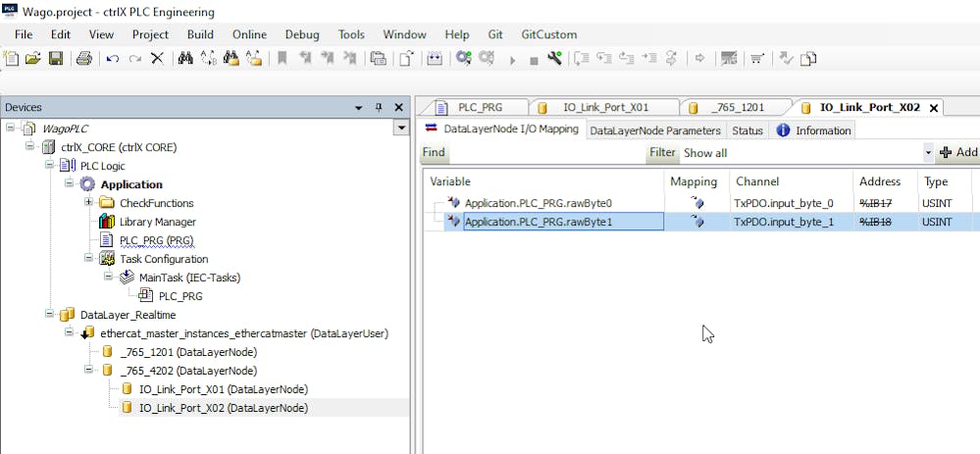The height and width of the screenshot is (454, 980).
Task: Open the Status tab
Action: [x=748, y=130]
